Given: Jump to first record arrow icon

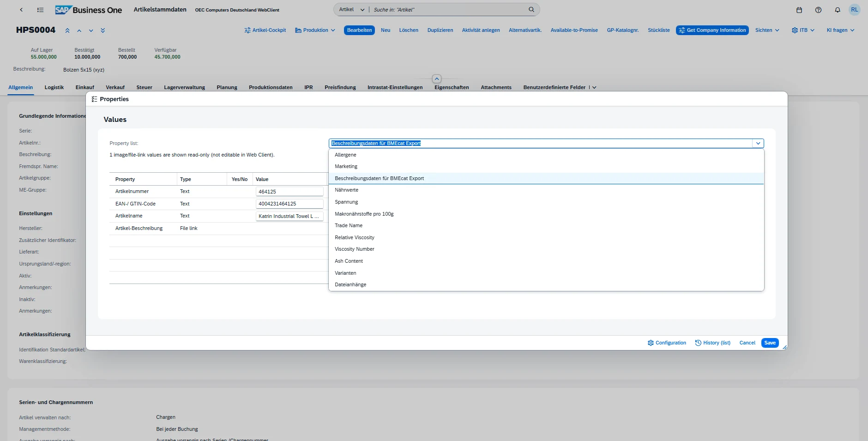Looking at the screenshot, I should 67,30.
